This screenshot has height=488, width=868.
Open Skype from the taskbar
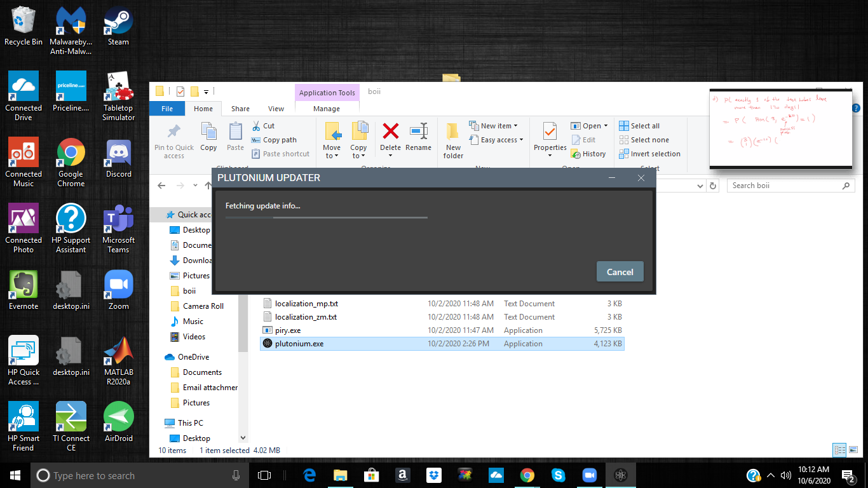tap(559, 475)
